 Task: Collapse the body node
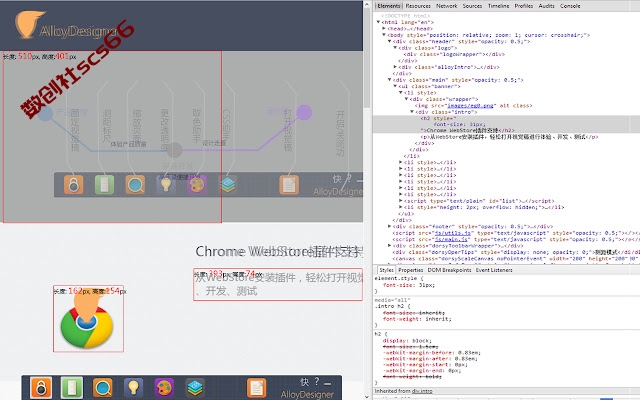pos(384,35)
